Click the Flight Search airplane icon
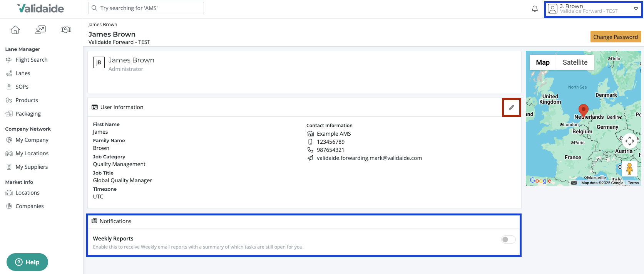 pos(9,60)
